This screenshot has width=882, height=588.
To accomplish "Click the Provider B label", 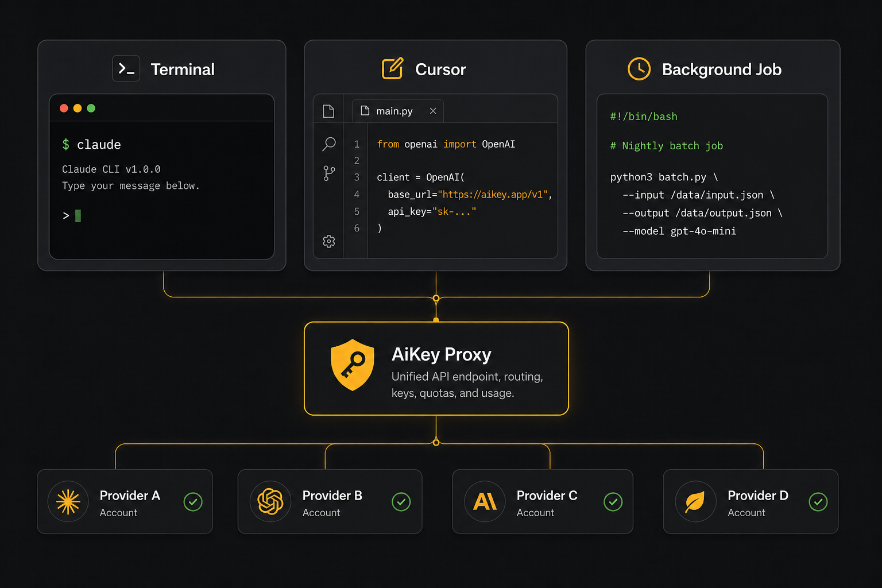I will (332, 496).
